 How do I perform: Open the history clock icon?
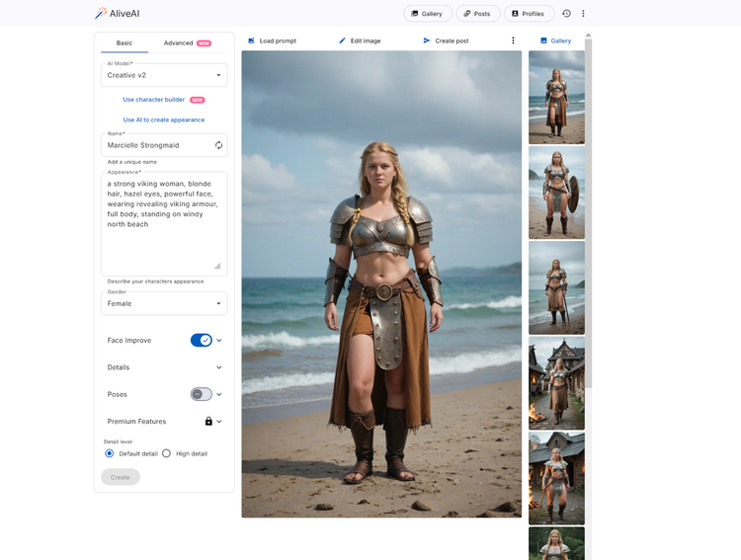coord(566,14)
